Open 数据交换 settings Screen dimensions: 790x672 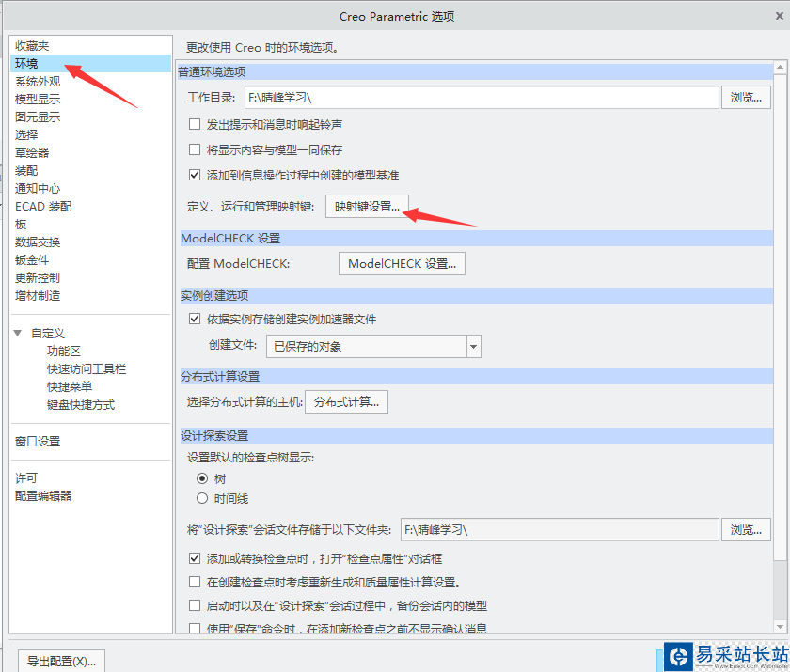[x=38, y=242]
